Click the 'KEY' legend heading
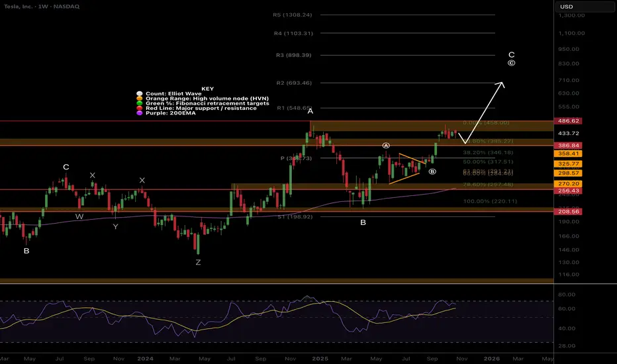Viewport: 617px width, 364px height. pos(207,89)
